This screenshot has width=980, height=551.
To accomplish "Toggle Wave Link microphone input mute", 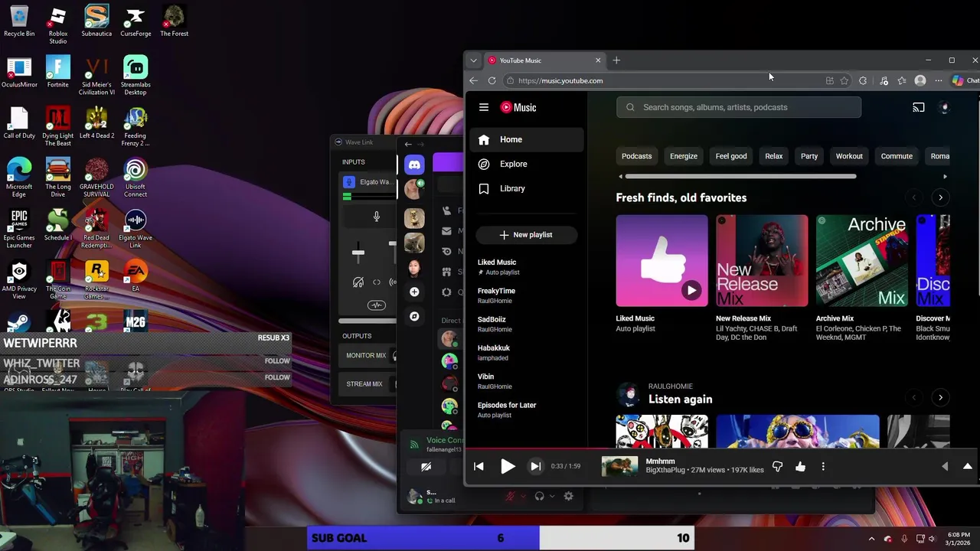I will pyautogui.click(x=376, y=217).
